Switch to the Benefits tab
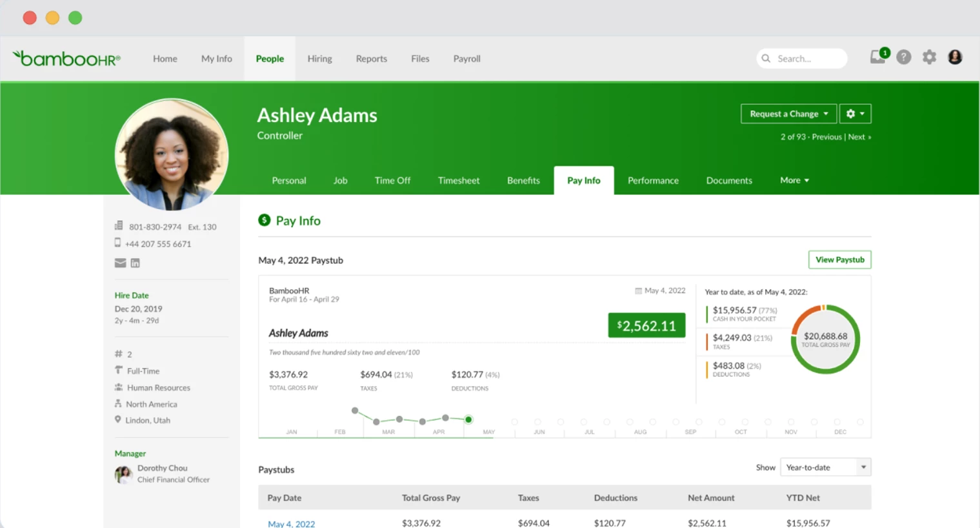Screen dimensions: 980x528 (523, 181)
